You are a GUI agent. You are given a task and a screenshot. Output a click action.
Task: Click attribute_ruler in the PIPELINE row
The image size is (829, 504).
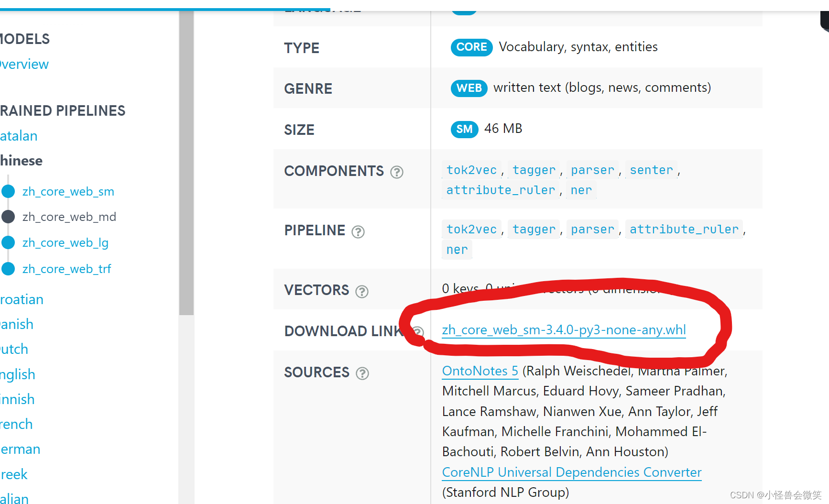(684, 230)
